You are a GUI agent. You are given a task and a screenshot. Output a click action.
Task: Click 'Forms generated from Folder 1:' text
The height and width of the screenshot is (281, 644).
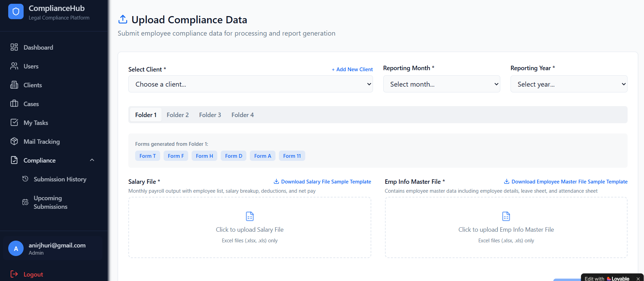pyautogui.click(x=171, y=144)
